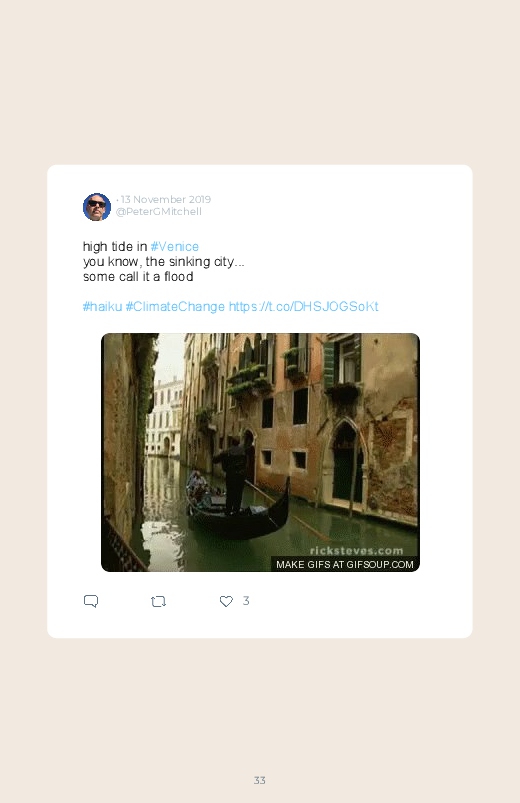Click the ricksteves.com watermark
Screen dimensions: 520x803
click(x=356, y=551)
